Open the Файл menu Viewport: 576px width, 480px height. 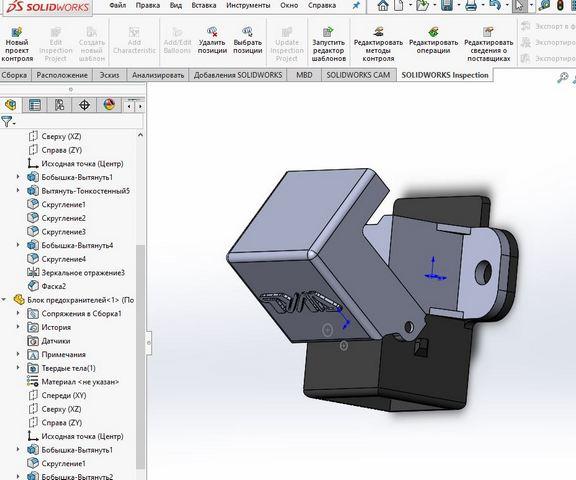118,6
